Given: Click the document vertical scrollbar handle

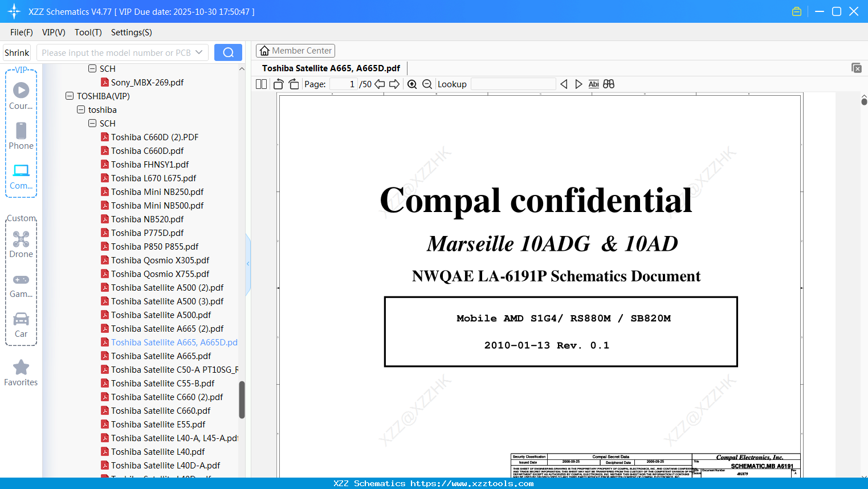Looking at the screenshot, I should 864,101.
